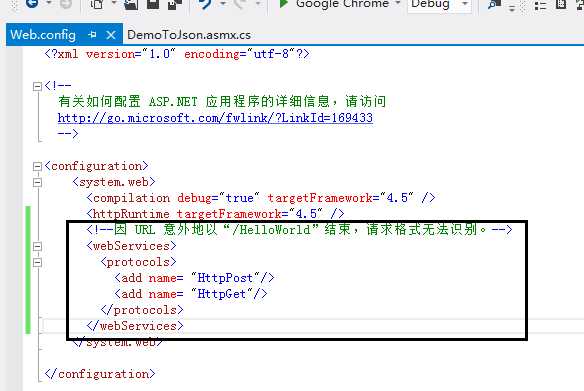Click the Find in Files toolbar icon
This screenshot has height=391, width=584.
[x=494, y=4]
